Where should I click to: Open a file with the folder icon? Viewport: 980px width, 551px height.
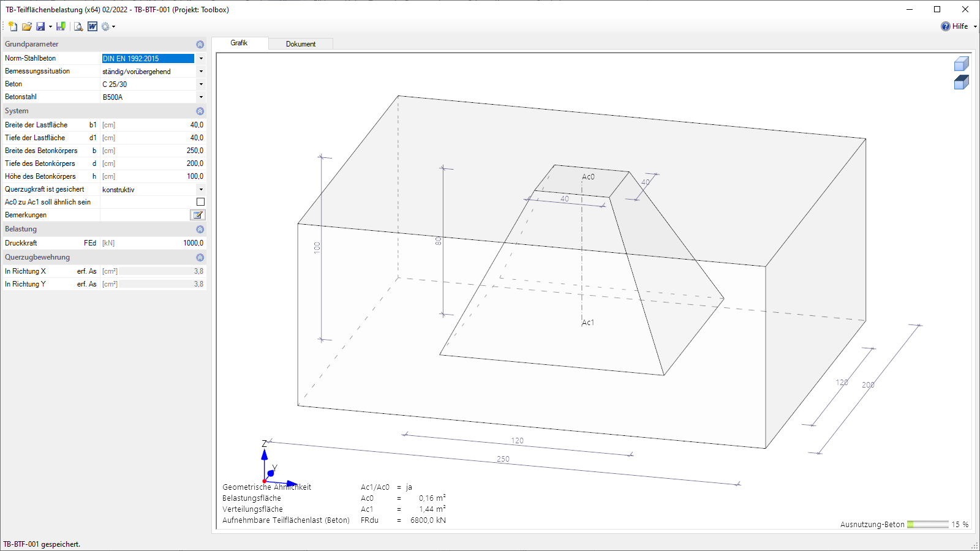pos(27,26)
